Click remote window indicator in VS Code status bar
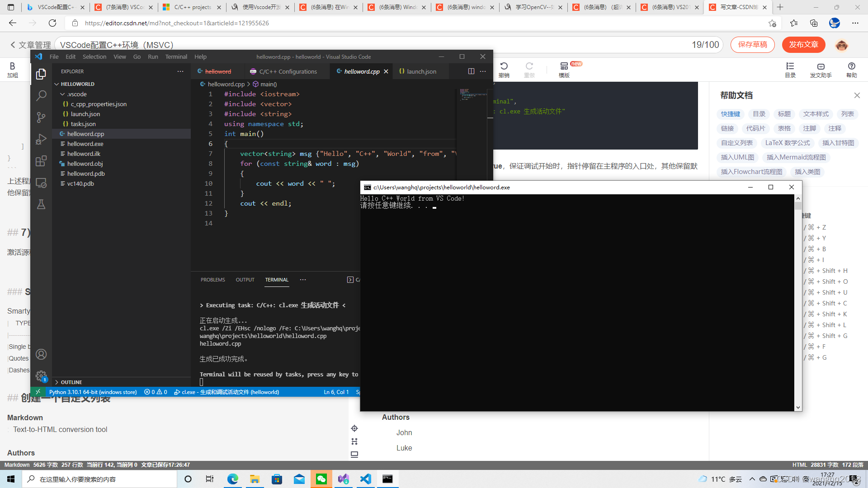868x488 pixels. [38, 392]
